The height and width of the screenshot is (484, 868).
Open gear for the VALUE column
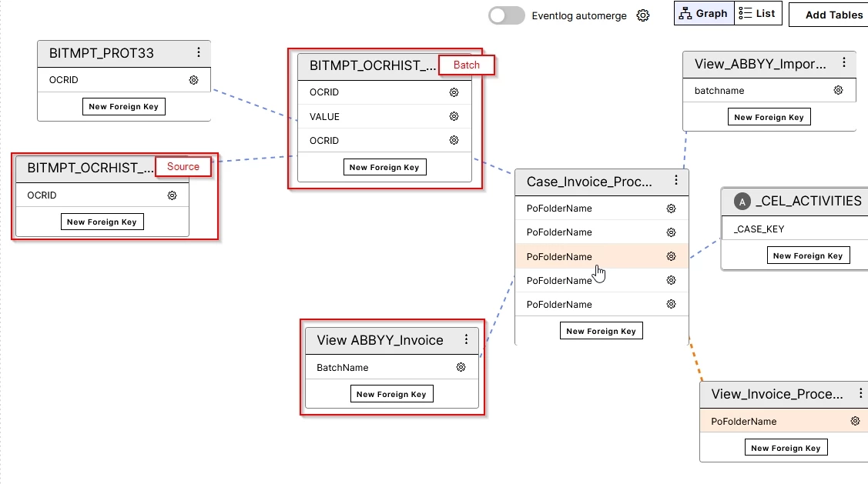coord(454,116)
